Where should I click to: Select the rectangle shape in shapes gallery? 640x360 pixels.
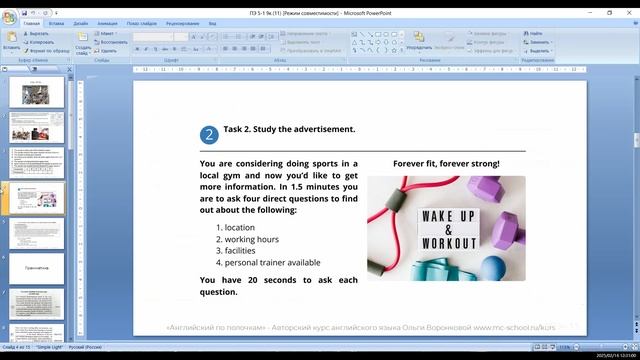tap(378, 35)
